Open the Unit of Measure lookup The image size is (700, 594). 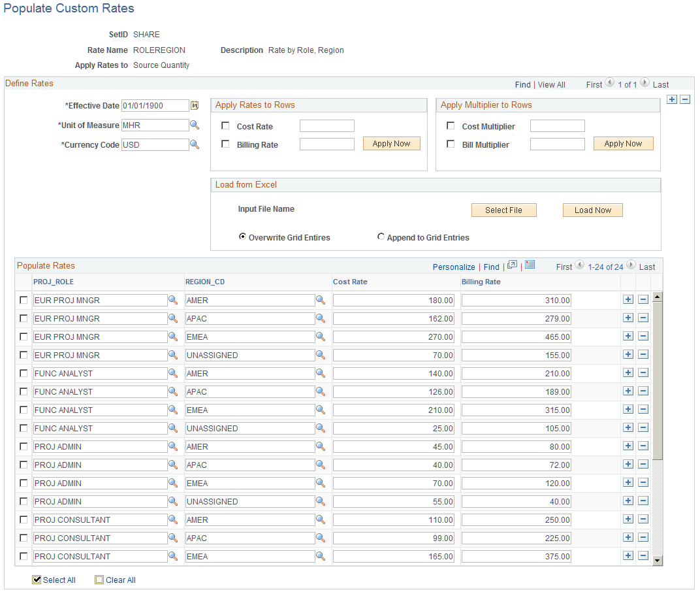tap(195, 125)
